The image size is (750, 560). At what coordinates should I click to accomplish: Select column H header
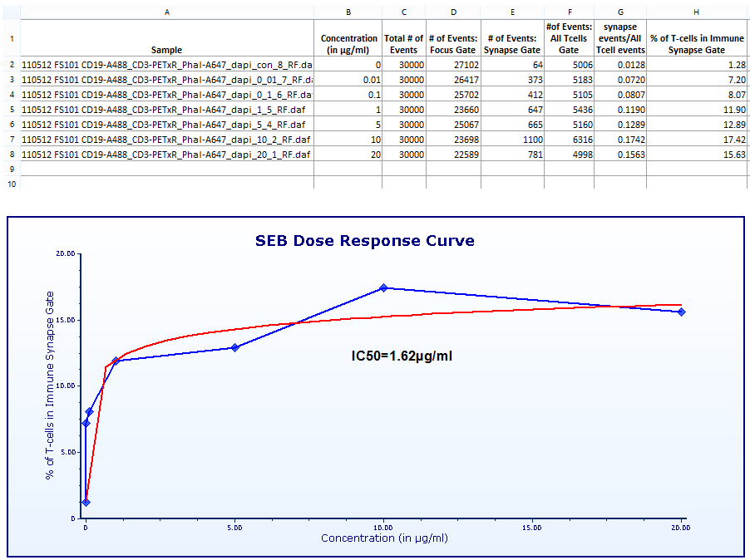697,12
